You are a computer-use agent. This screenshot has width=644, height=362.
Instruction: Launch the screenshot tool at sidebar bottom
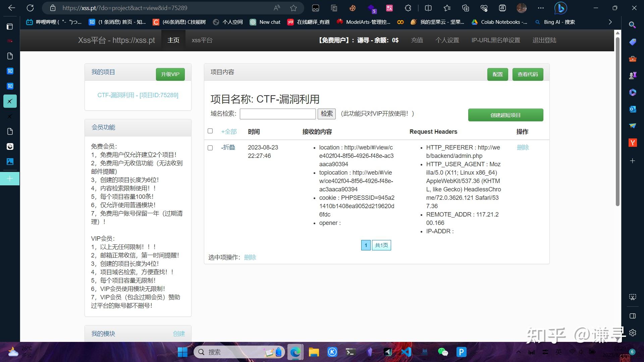[633, 297]
